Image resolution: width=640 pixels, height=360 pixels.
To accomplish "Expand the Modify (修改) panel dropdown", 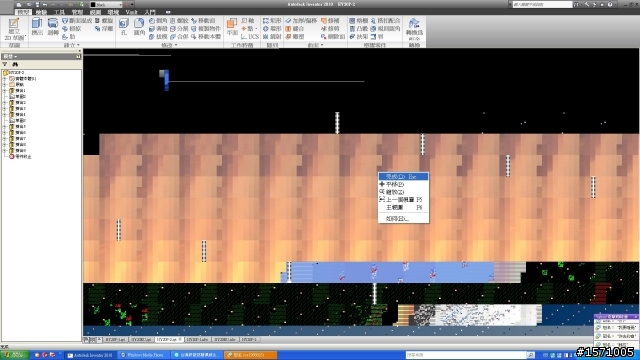I will [x=176, y=45].
